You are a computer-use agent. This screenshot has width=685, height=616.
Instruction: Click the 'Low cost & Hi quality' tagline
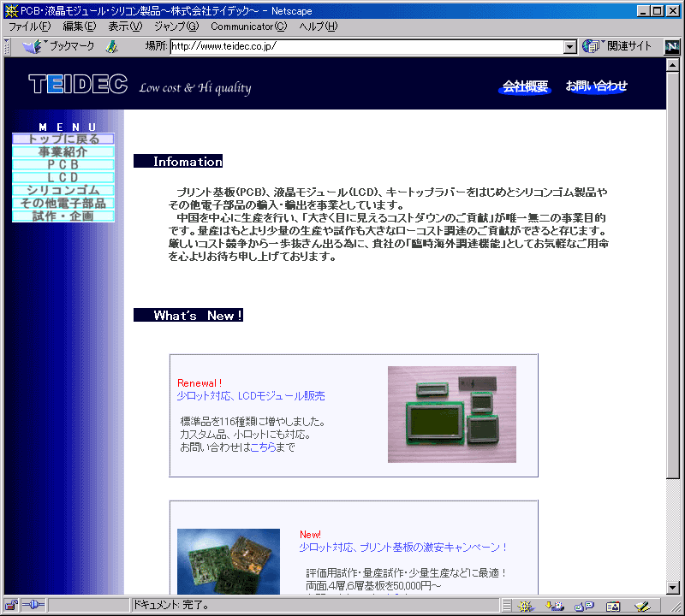tap(195, 88)
